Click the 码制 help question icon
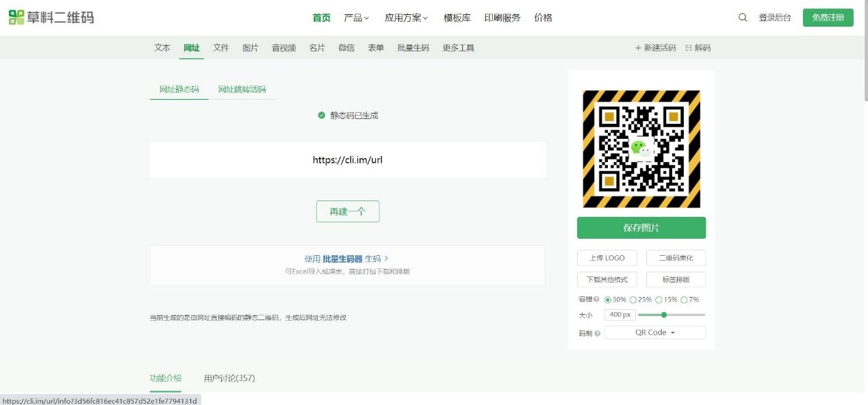868x405 pixels. tap(598, 333)
